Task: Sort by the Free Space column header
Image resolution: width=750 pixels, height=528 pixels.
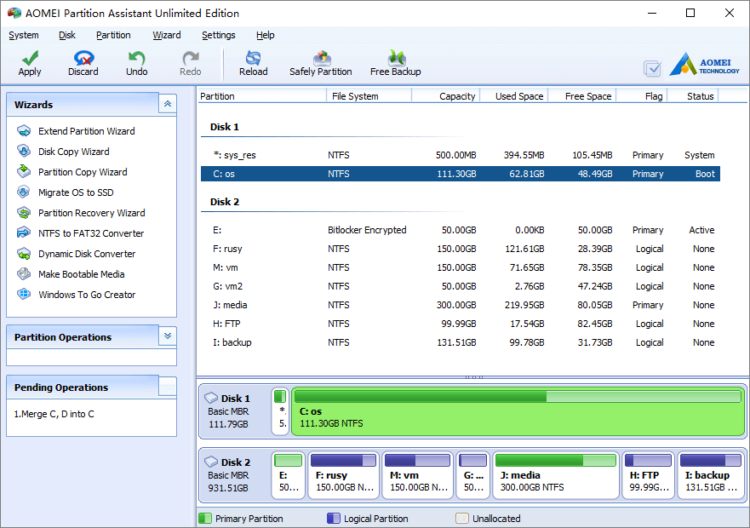Action: click(586, 96)
